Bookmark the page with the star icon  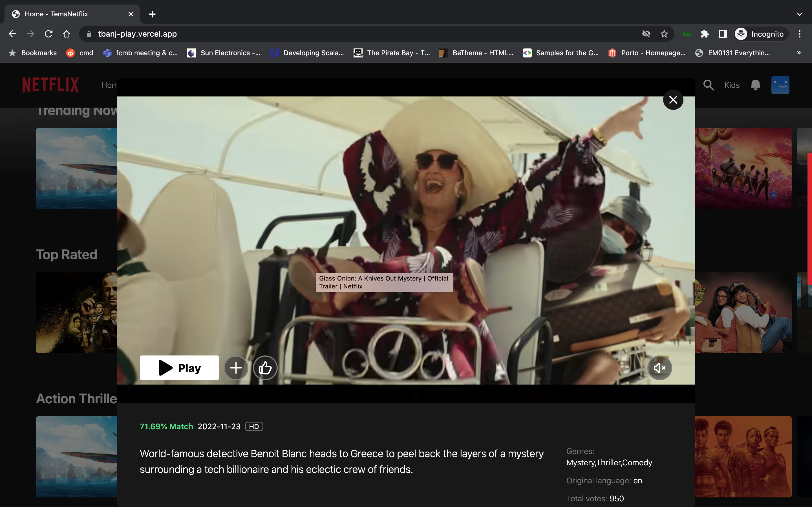pyautogui.click(x=664, y=34)
